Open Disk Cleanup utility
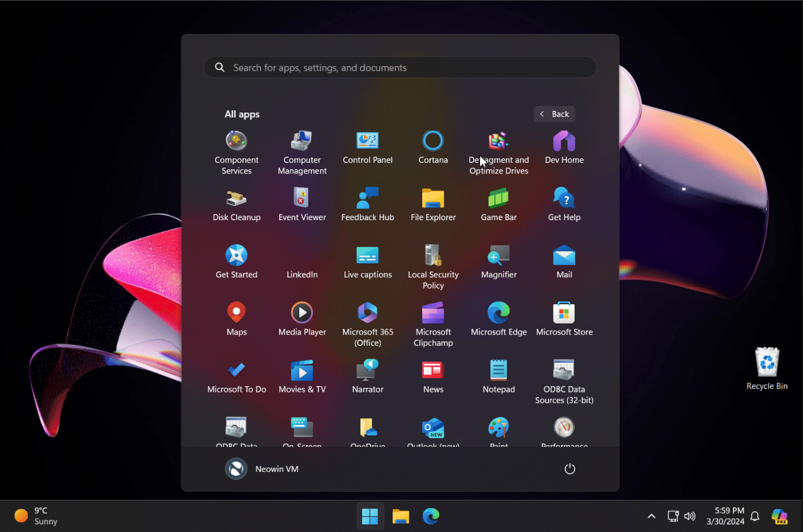The image size is (803, 532). click(237, 204)
